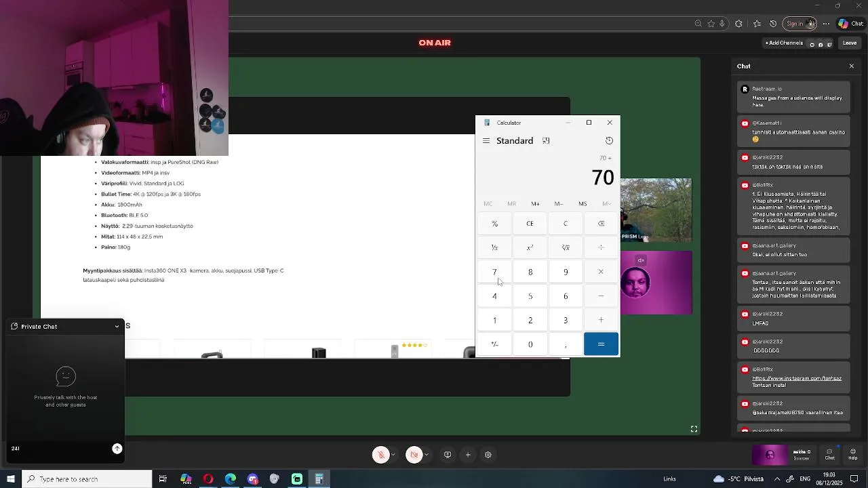Click the percent key in Calculator

pos(494,224)
